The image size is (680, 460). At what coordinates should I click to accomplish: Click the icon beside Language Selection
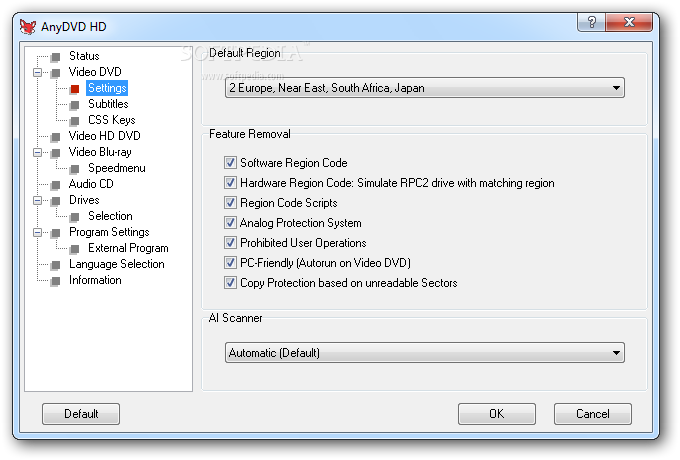point(56,265)
